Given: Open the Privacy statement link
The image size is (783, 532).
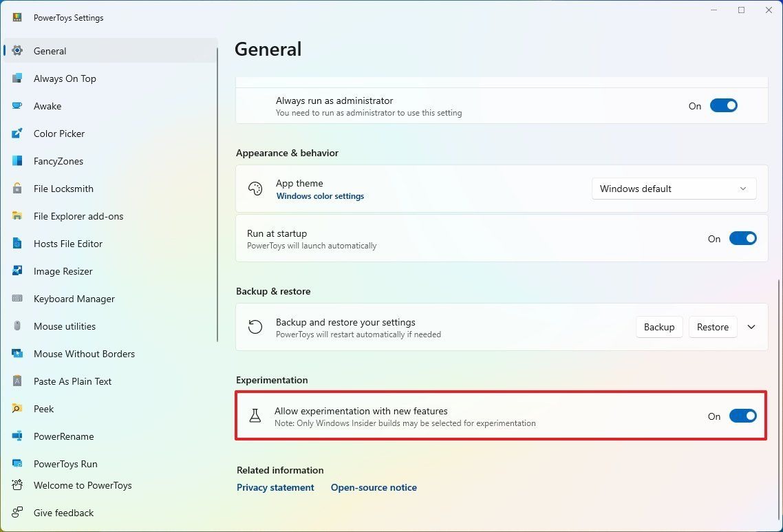Looking at the screenshot, I should (275, 487).
